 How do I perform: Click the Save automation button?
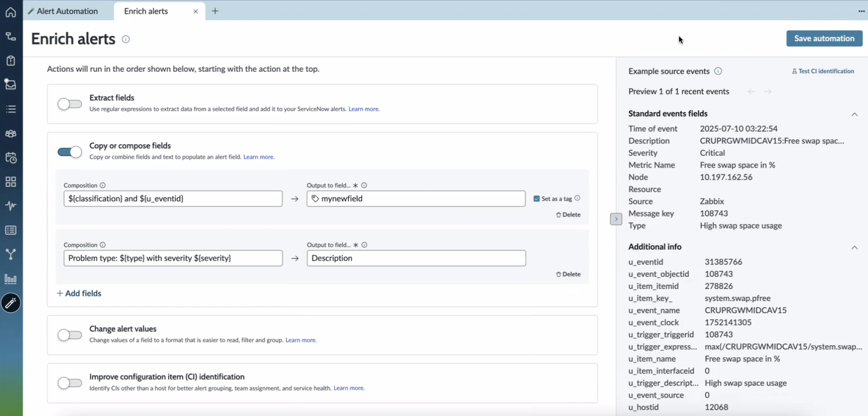point(824,39)
